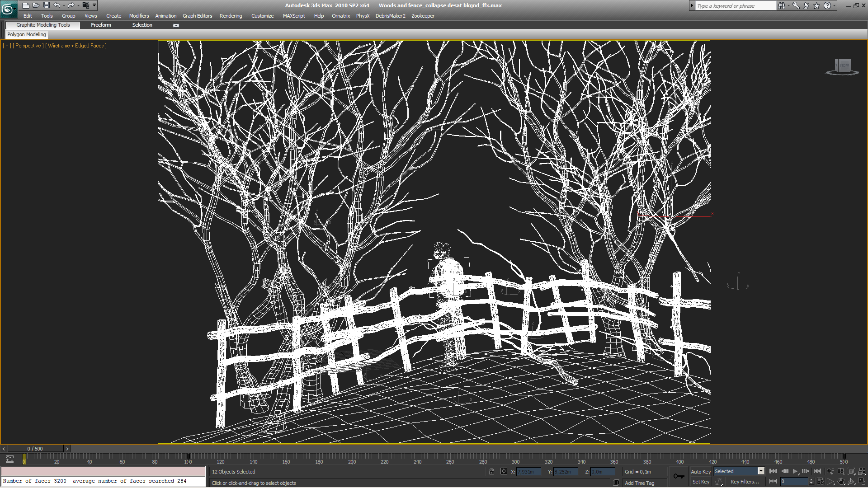Expand the Undo history dropdown arrow

64,5
